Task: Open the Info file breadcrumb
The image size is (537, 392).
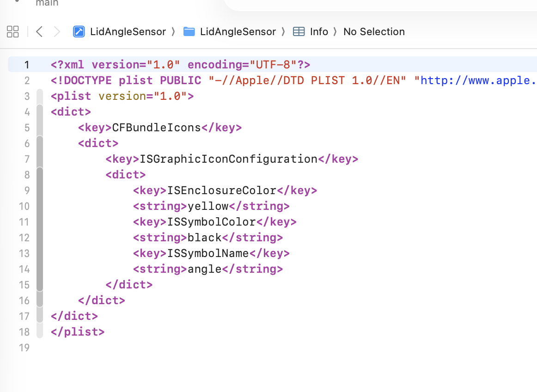Action: pyautogui.click(x=319, y=31)
